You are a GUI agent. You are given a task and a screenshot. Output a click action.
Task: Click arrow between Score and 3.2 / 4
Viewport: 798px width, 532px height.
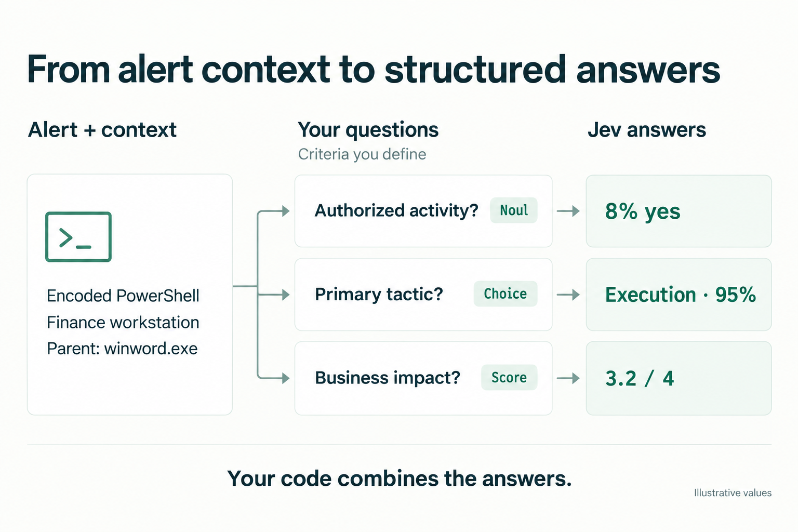tap(568, 378)
